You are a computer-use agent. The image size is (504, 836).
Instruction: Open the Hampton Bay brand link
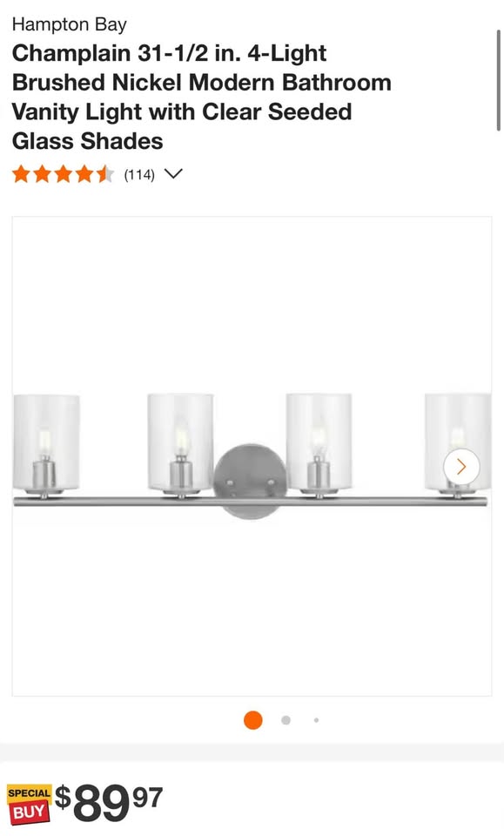70,24
